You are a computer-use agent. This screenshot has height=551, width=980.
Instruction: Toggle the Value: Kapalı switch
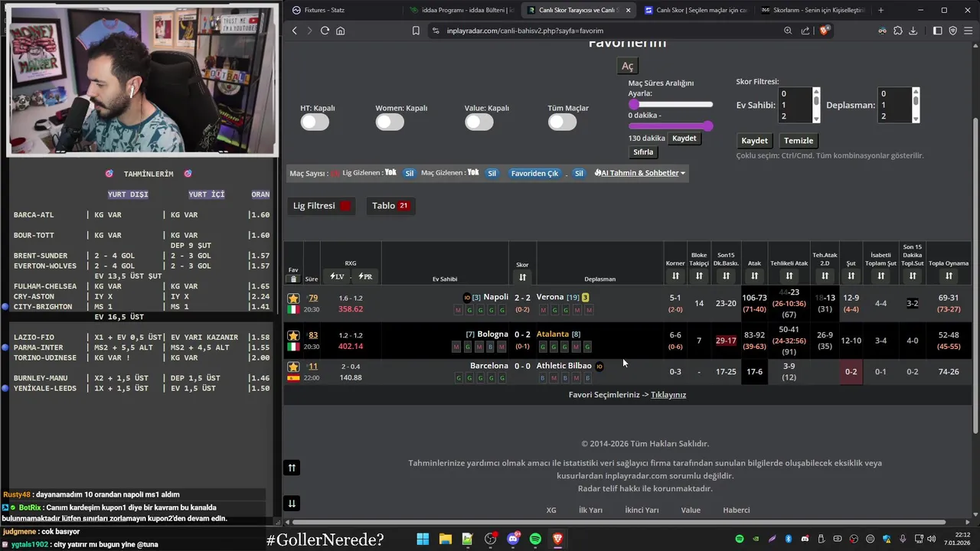click(x=479, y=122)
